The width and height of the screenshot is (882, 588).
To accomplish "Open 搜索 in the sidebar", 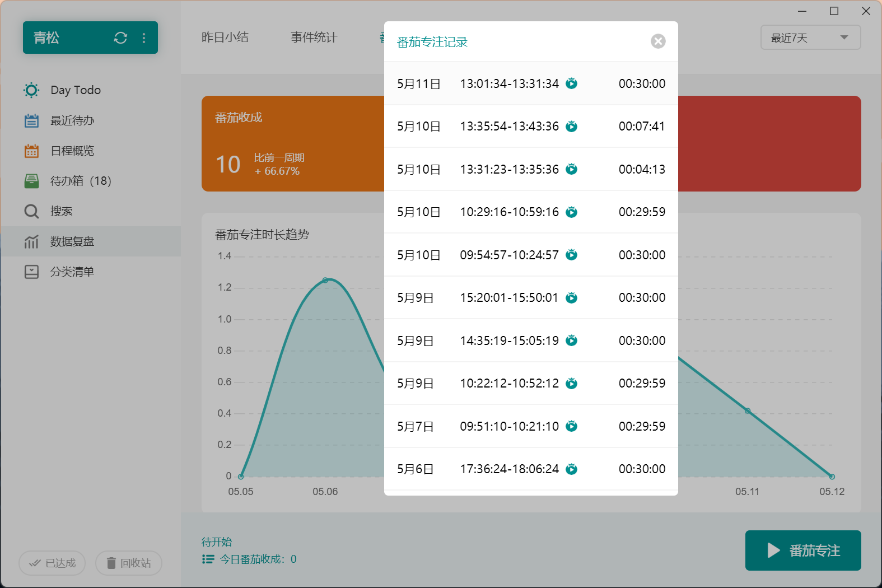I will click(91, 211).
